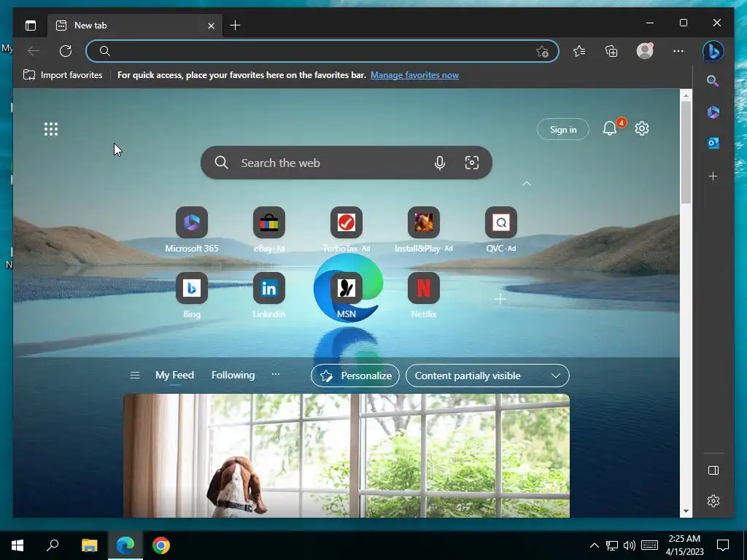
Task: Open Microsoft 365 sidebar icon
Action: (x=713, y=112)
